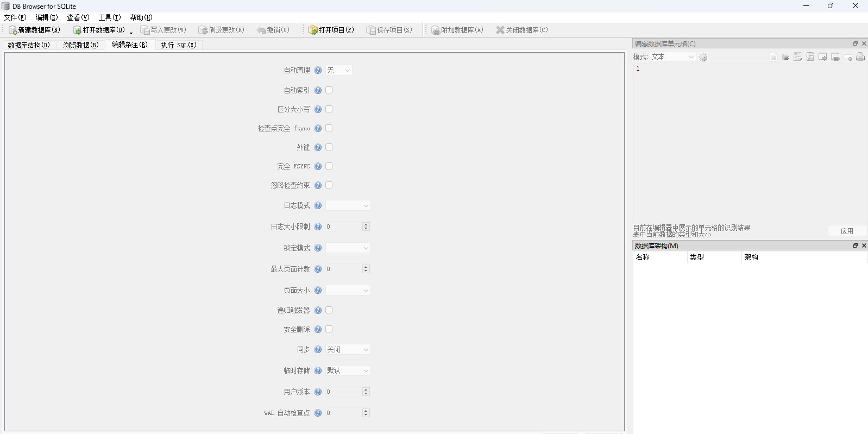The image size is (868, 434).
Task: Close the 数据库架构 panel
Action: pos(864,246)
